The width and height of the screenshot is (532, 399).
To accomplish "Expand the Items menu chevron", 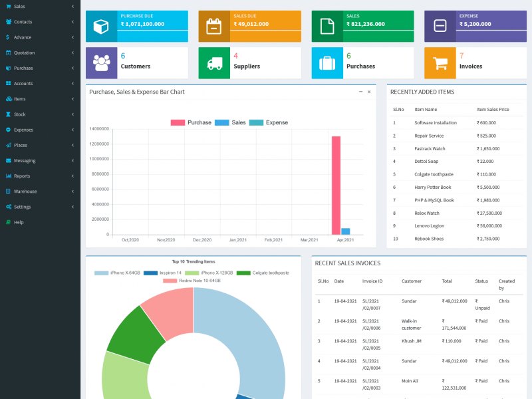I will [x=72, y=99].
